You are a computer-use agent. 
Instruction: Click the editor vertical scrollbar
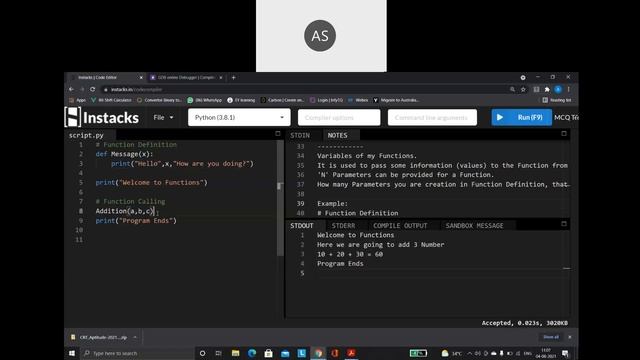(280, 198)
